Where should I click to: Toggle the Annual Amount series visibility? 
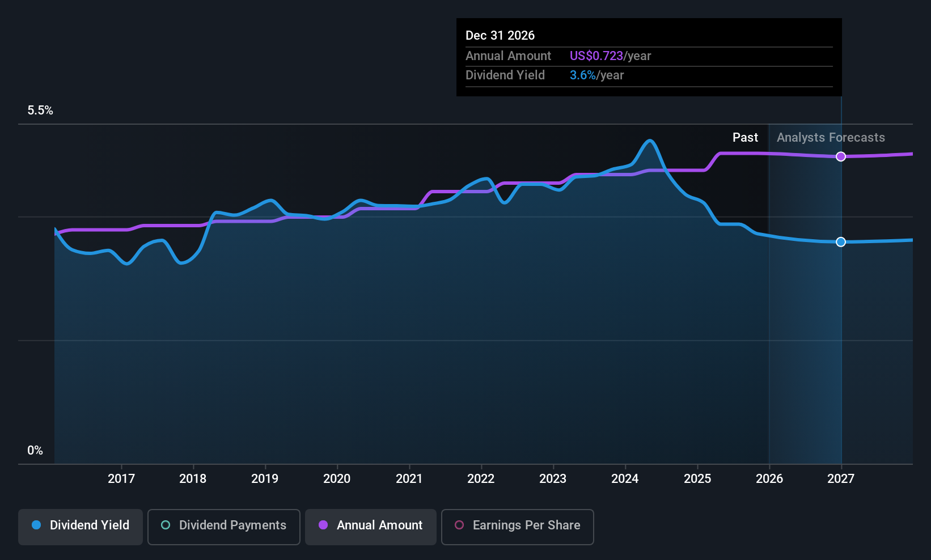(x=370, y=526)
